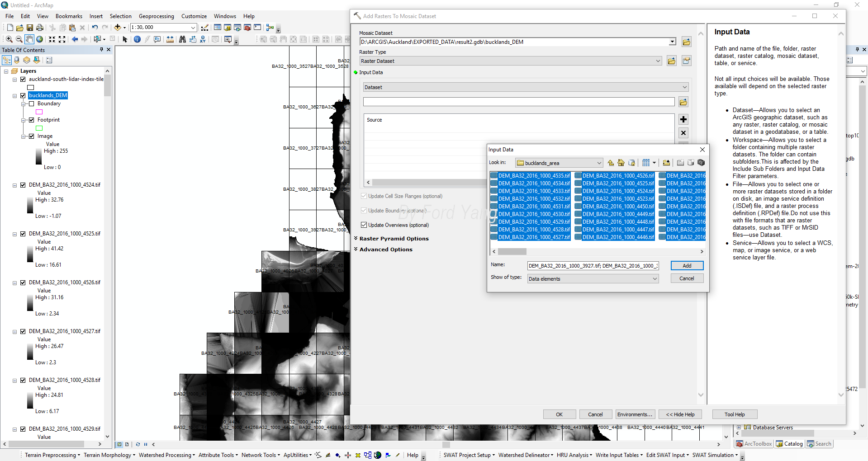Click the Full Extent globe icon
The width and height of the screenshot is (868, 461).
coord(40,39)
